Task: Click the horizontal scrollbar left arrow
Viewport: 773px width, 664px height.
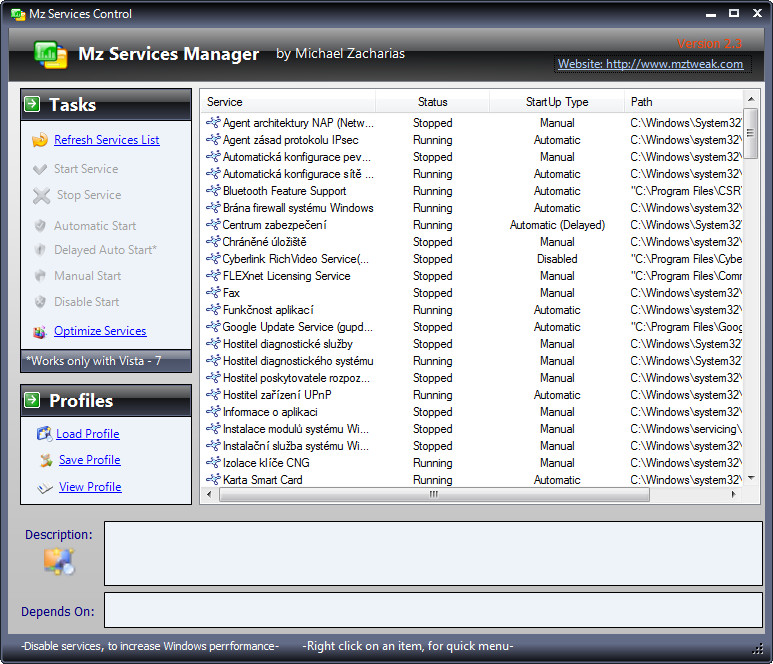Action: click(x=210, y=494)
